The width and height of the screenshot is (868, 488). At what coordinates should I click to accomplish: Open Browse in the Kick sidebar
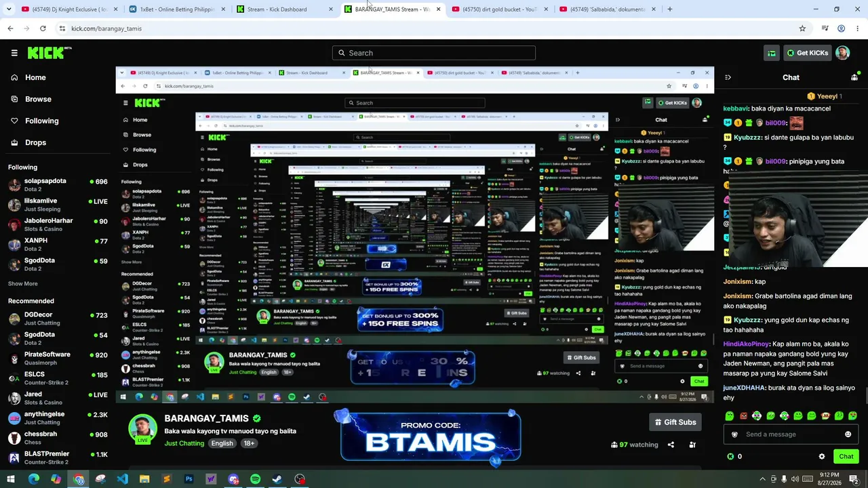[x=31, y=99]
